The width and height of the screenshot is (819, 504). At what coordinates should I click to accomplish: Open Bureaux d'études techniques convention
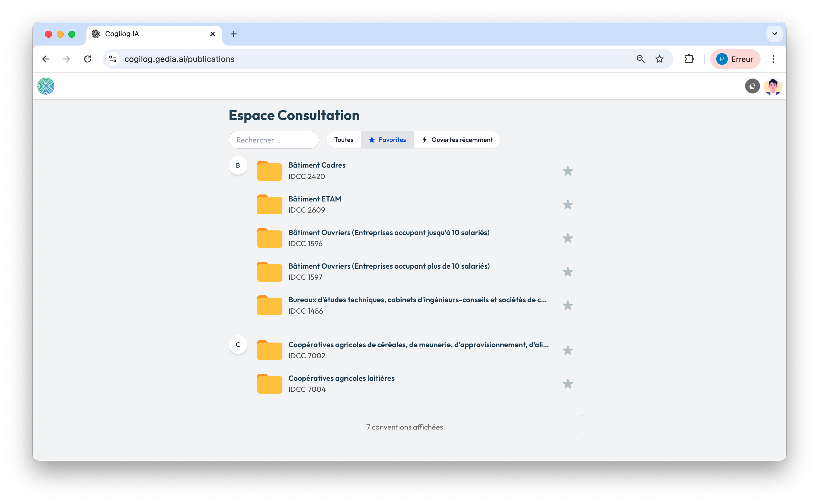[417, 300]
